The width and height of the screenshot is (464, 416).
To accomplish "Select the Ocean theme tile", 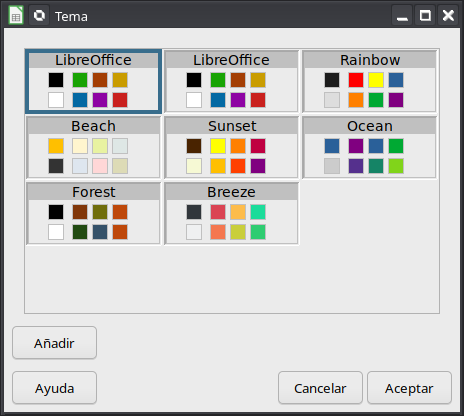I will coord(370,147).
